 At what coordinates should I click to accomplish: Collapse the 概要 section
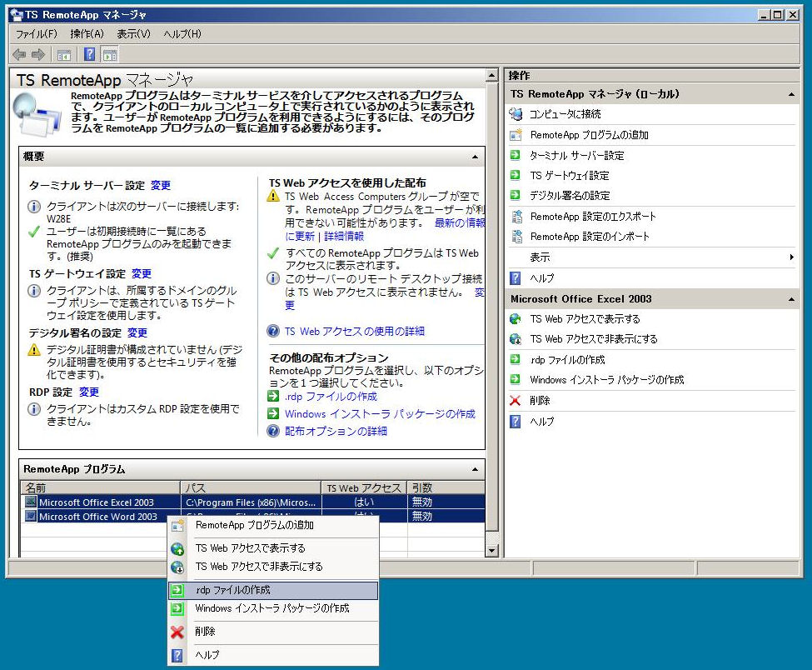tap(475, 157)
